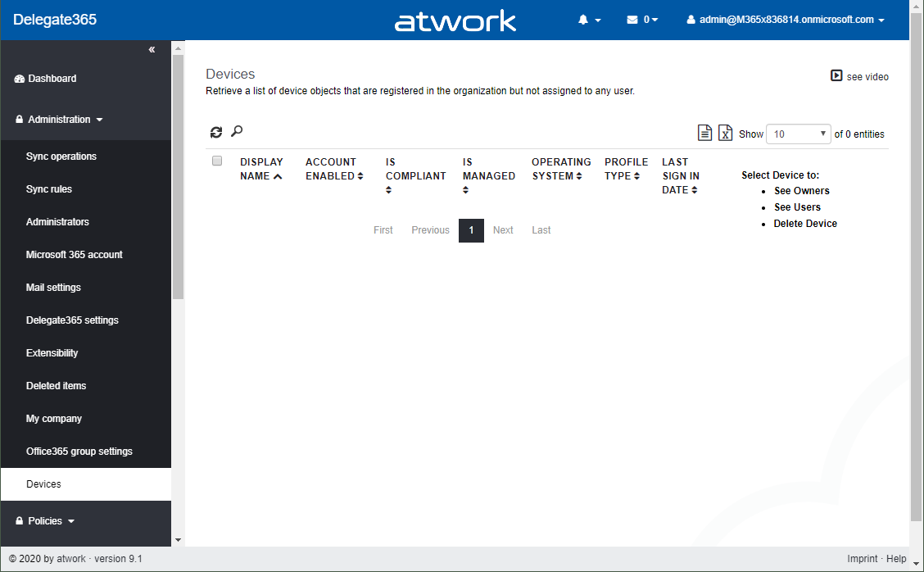924x572 pixels.
Task: Tick the select-all devices checkbox
Action: click(217, 161)
